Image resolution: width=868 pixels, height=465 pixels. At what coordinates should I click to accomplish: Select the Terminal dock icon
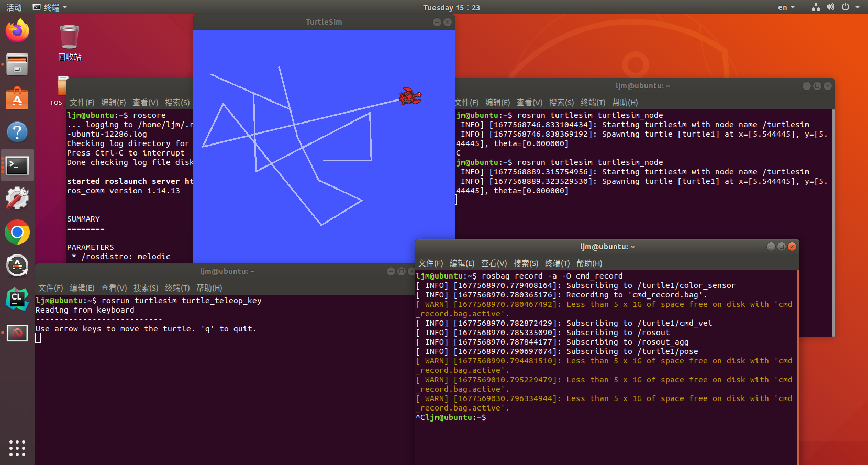pos(17,165)
